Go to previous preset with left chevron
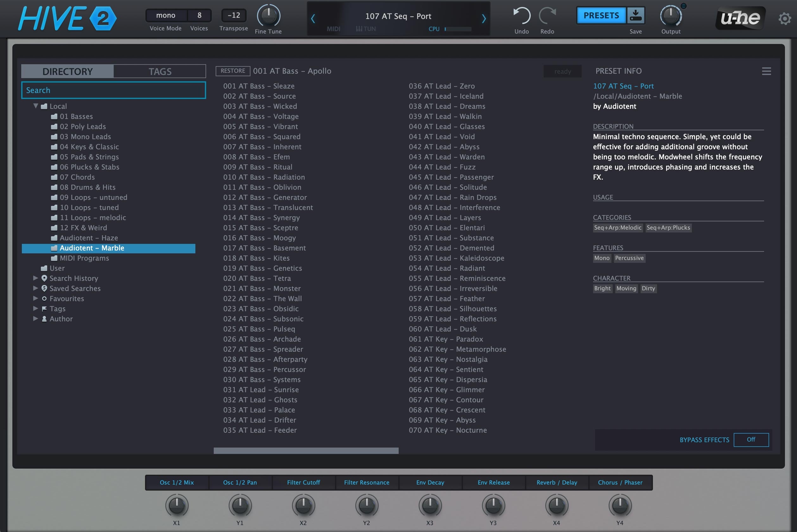 (313, 18)
